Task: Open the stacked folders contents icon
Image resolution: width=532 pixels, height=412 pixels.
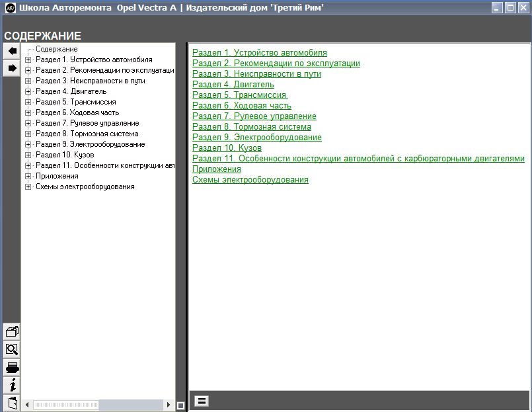Action: 12,332
